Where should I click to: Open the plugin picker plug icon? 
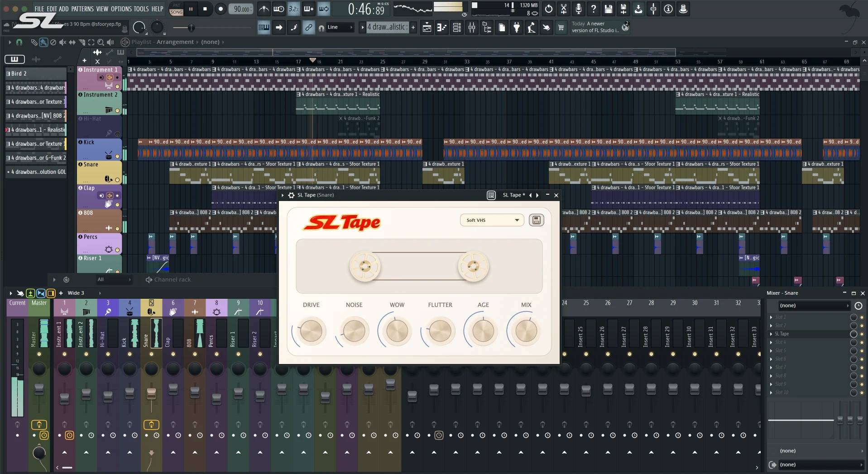click(517, 28)
